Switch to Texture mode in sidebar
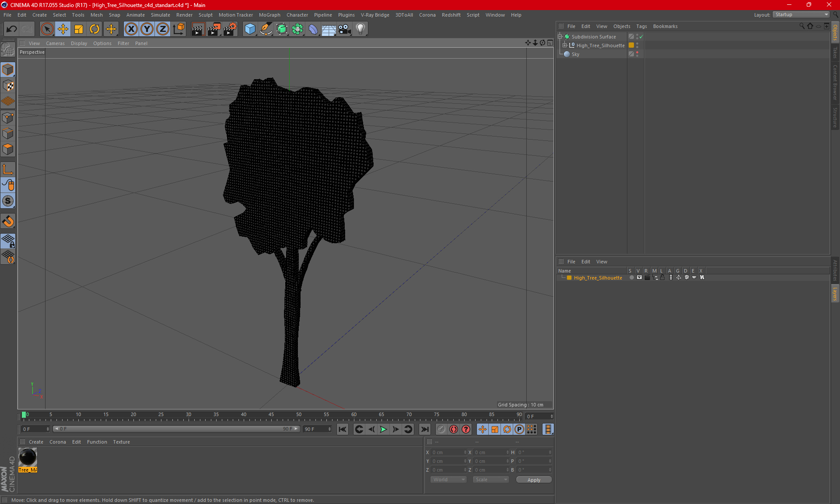The width and height of the screenshot is (840, 504). 8,86
